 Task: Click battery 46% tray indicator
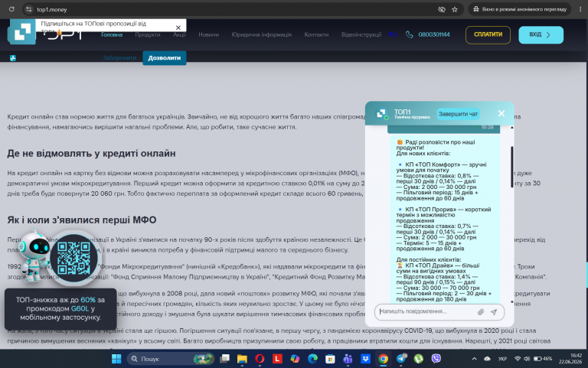tap(543, 359)
